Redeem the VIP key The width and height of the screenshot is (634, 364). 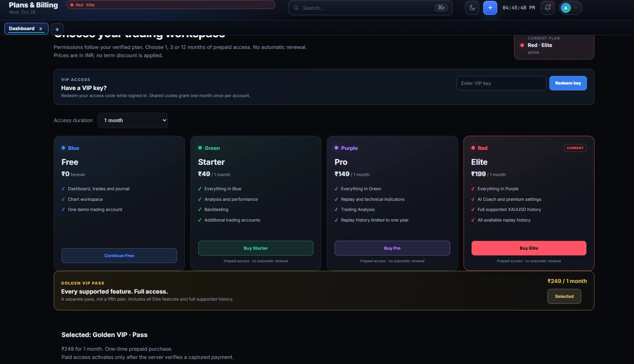point(568,83)
